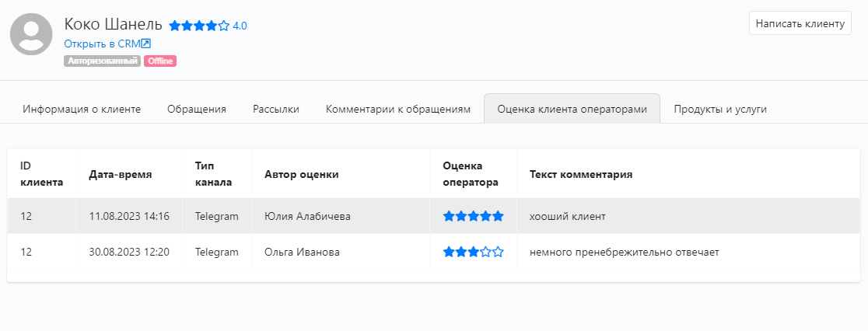Screen dimensions: 868x331
Task: Click the client avatar placeholder icon
Action: pyautogui.click(x=32, y=33)
